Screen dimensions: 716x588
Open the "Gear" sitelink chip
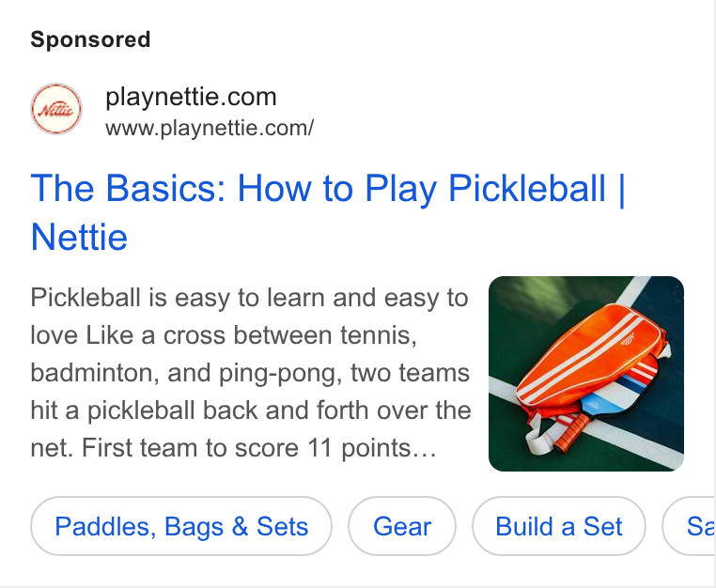[x=402, y=526]
